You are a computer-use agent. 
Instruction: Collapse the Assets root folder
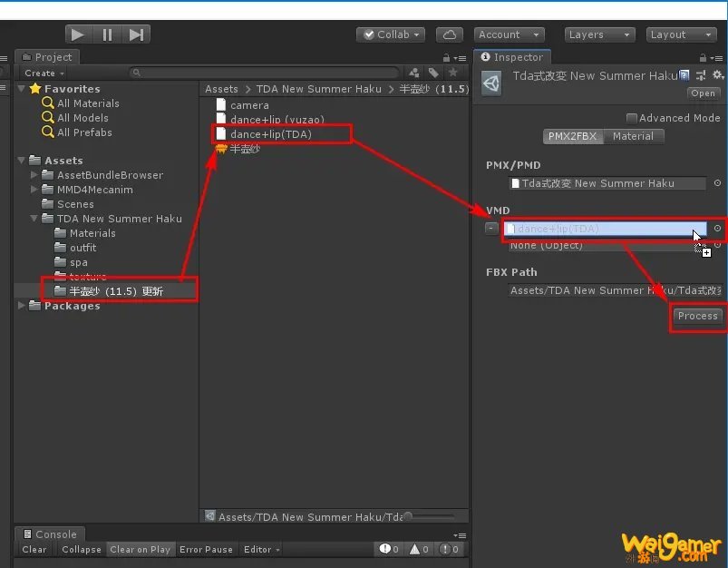coord(22,160)
